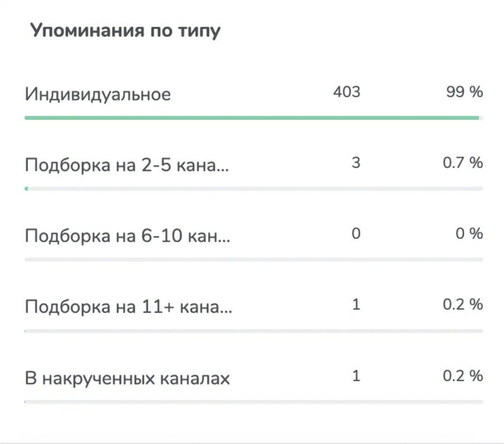Select the "В накрученных каналах" label
Image resolution: width=504 pixels, height=444 pixels.
pos(127,379)
